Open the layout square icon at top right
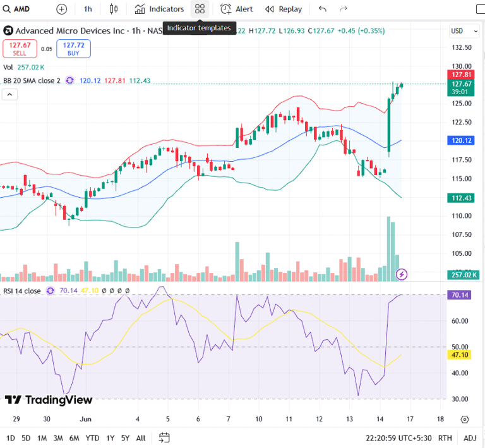Viewport: 485px width, 448px height. [481, 9]
